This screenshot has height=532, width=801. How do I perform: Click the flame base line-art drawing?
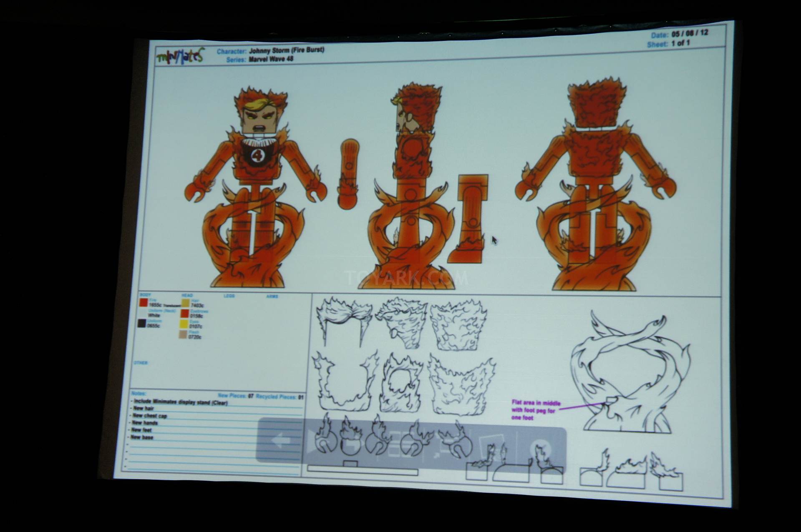[x=630, y=371]
